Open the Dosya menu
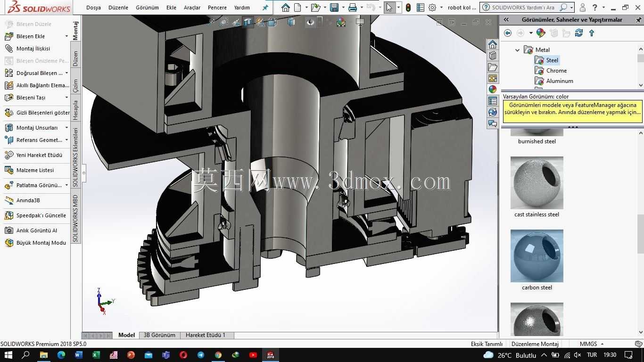Viewport: 644px width, 362px height. pos(93,8)
